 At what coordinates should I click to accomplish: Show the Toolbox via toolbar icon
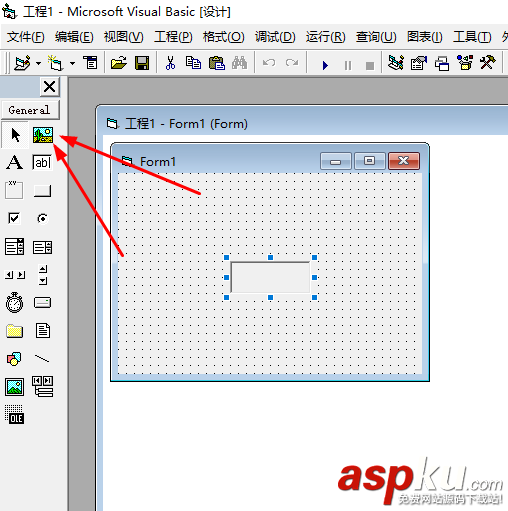[488, 63]
